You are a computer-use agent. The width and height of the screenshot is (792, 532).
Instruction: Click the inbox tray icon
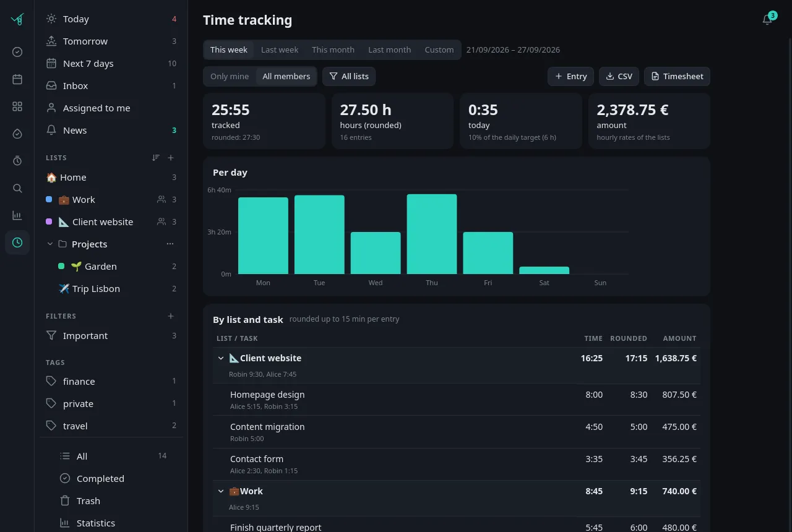(51, 85)
